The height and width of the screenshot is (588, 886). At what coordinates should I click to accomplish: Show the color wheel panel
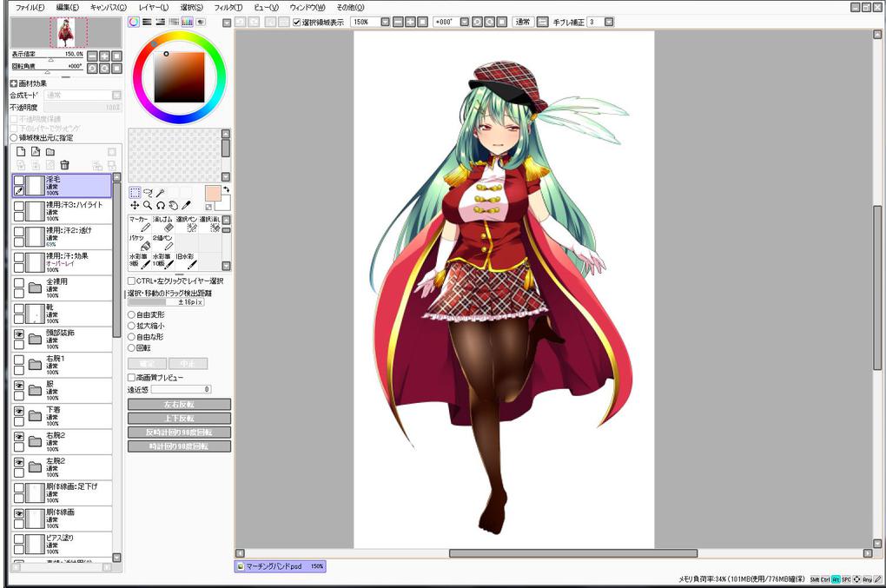pos(134,22)
